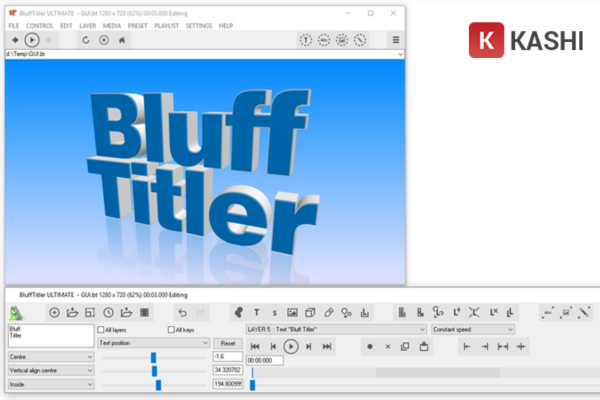Click the layer delete LX icon
600x400 pixels.
tap(494, 313)
